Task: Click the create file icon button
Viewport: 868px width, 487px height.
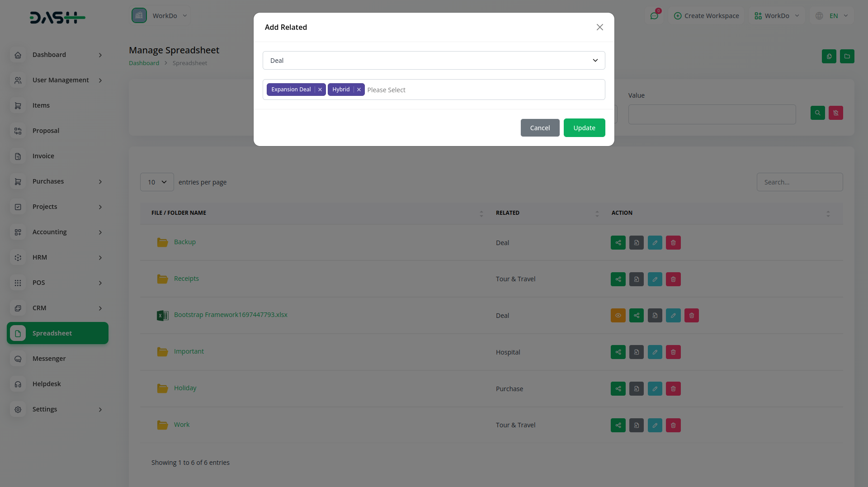Action: tap(829, 57)
